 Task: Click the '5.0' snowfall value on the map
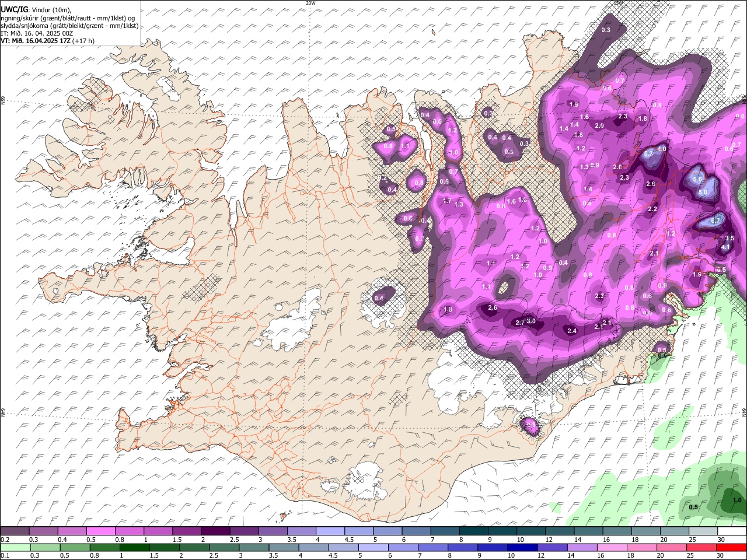703,192
